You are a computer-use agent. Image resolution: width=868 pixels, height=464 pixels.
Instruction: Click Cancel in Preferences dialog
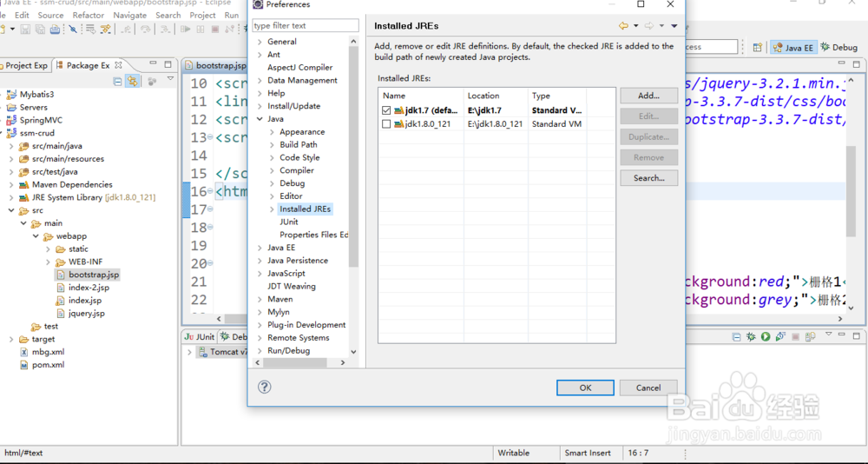648,388
